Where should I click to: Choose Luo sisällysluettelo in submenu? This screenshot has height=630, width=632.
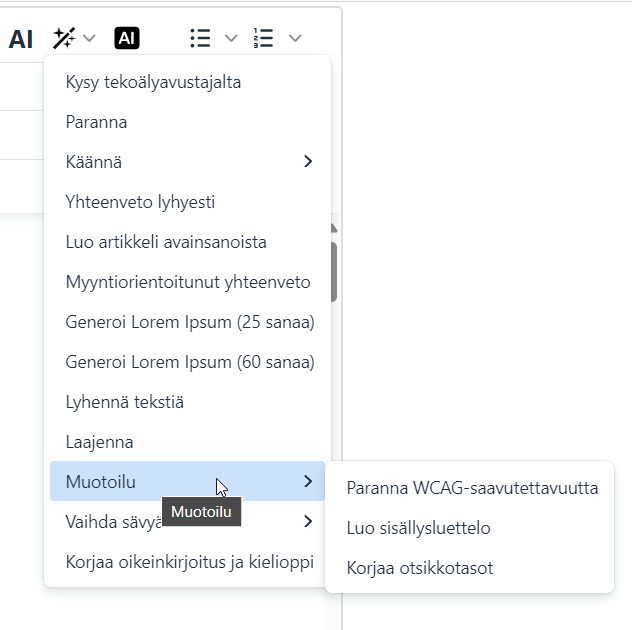[x=470, y=528]
